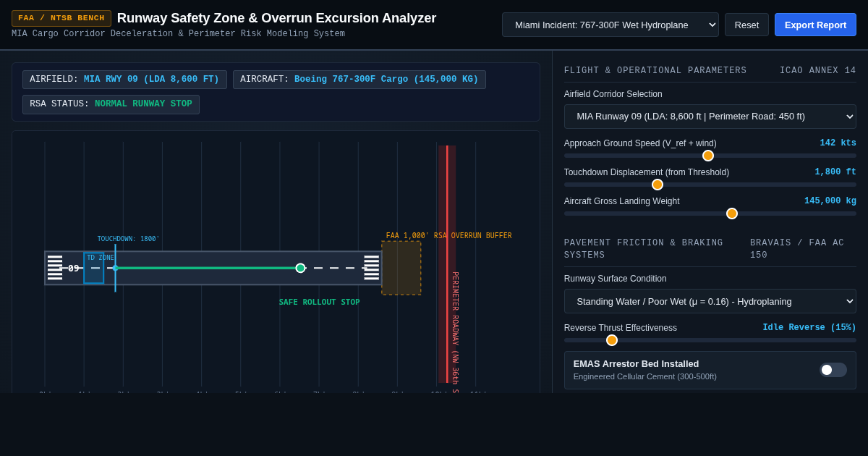Click the green safe rollout stop marker
This screenshot has height=456, width=868.
(300, 268)
